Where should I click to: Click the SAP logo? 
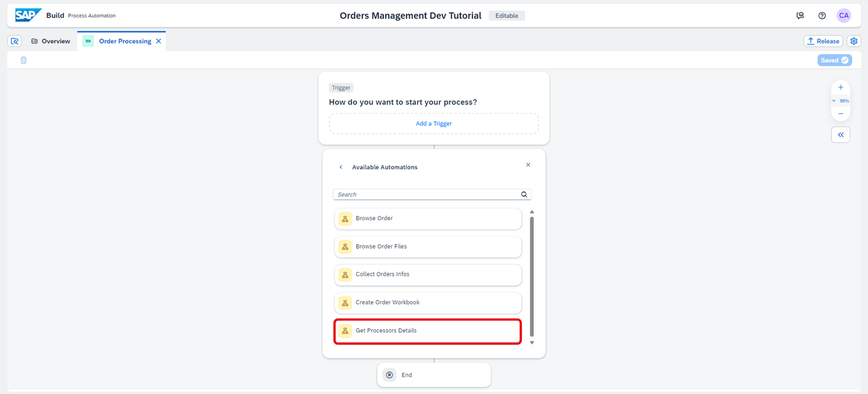coord(28,15)
